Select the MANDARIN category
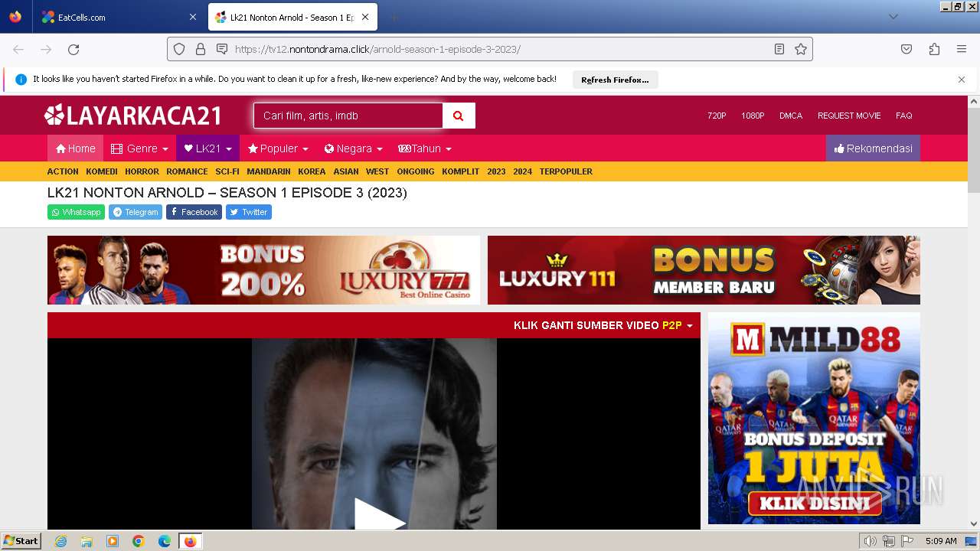 (x=269, y=171)
